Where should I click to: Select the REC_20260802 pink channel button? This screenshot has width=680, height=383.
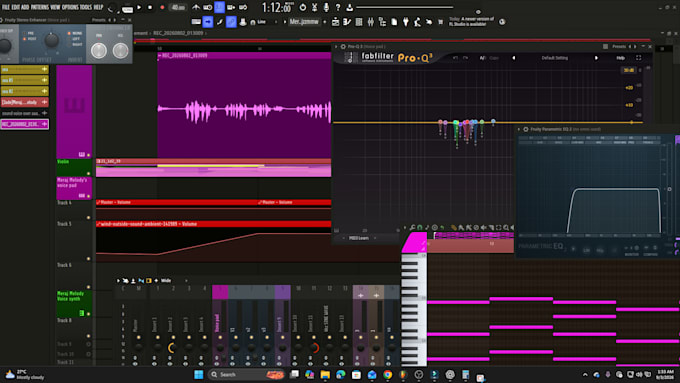24,124
